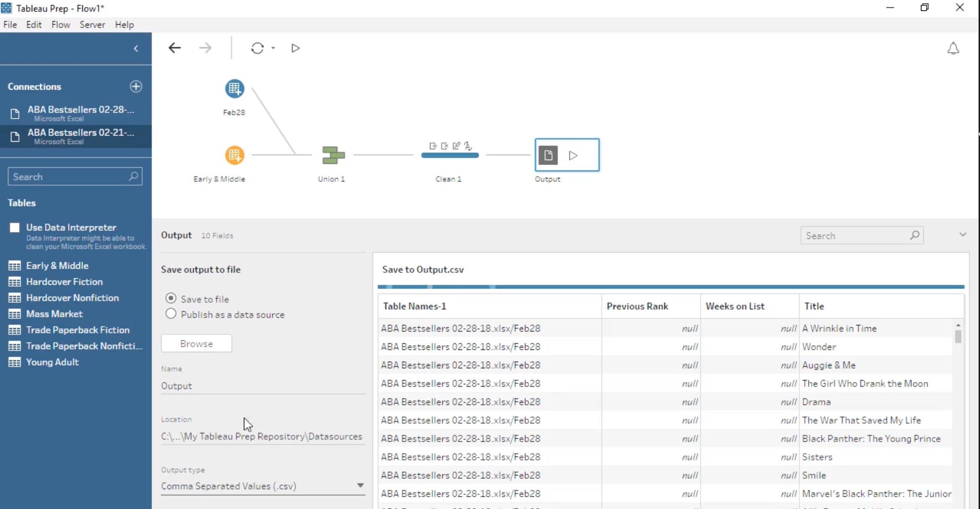Click first change annotation icon above Clean 1
The height and width of the screenshot is (509, 980).
click(433, 146)
